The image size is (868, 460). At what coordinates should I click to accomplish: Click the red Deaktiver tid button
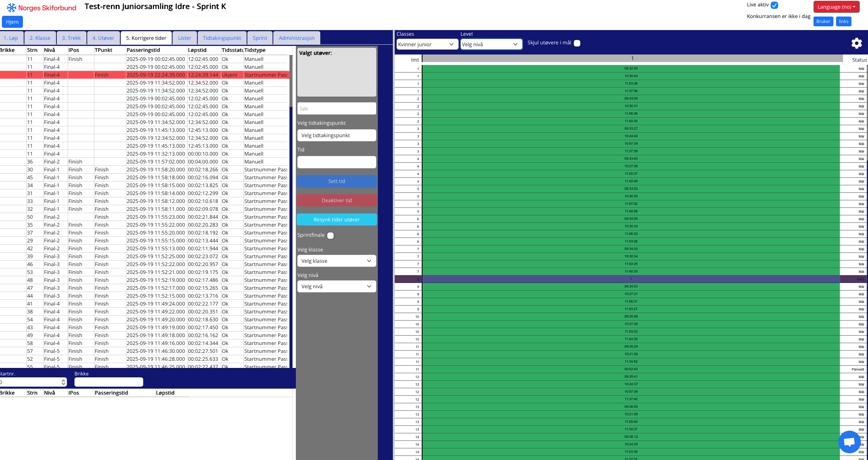336,200
